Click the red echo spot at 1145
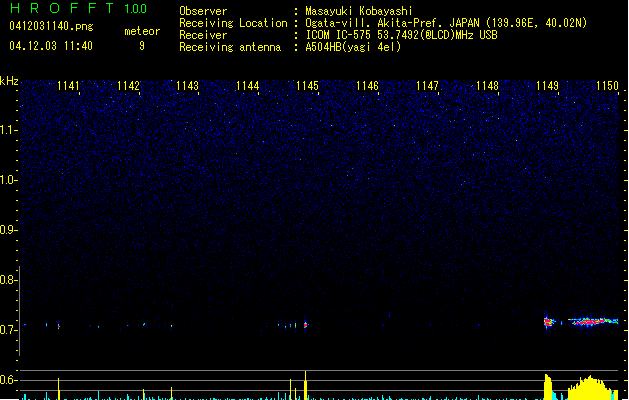Image resolution: width=629 pixels, height=400 pixels. 305,325
